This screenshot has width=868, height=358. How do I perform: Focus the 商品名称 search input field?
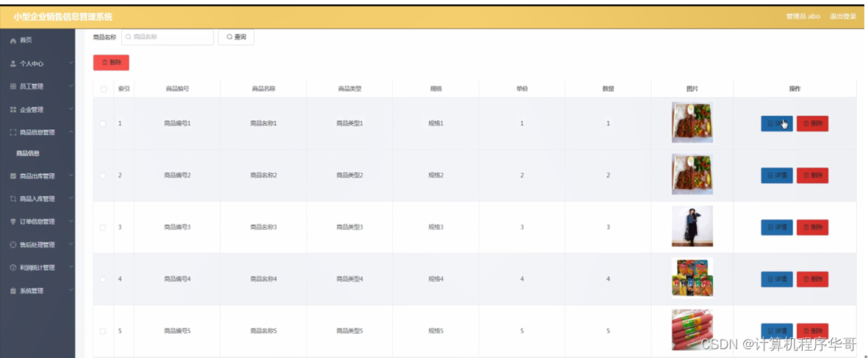point(167,37)
